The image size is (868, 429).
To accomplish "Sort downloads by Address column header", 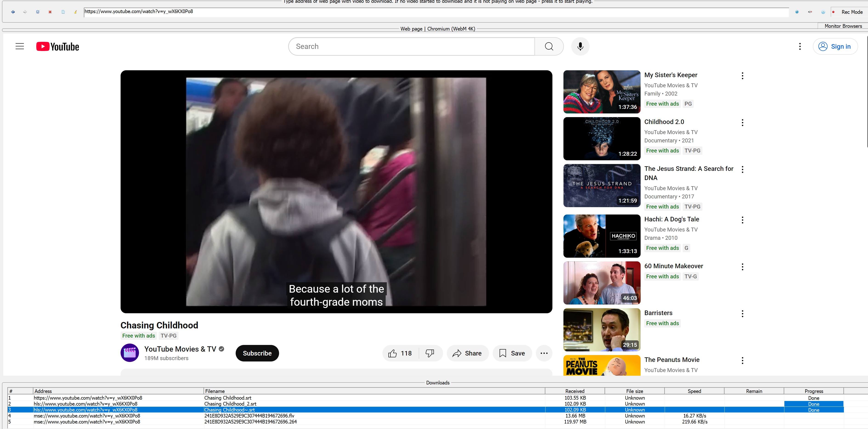I will 118,391.
